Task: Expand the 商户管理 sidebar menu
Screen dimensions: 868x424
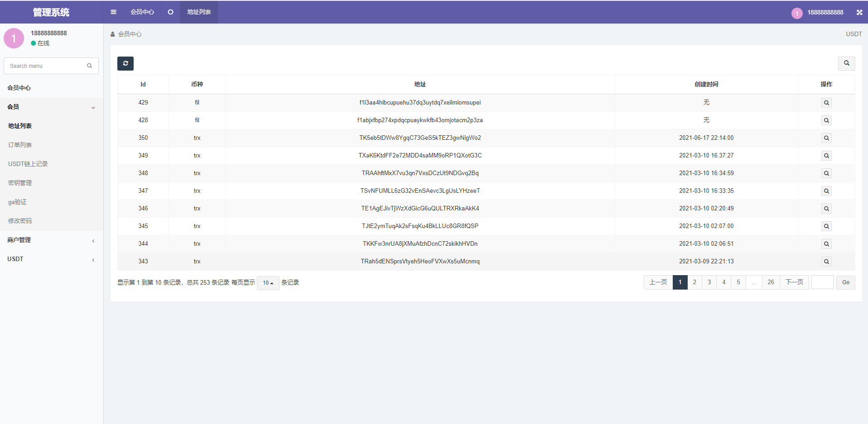Action: coord(51,240)
